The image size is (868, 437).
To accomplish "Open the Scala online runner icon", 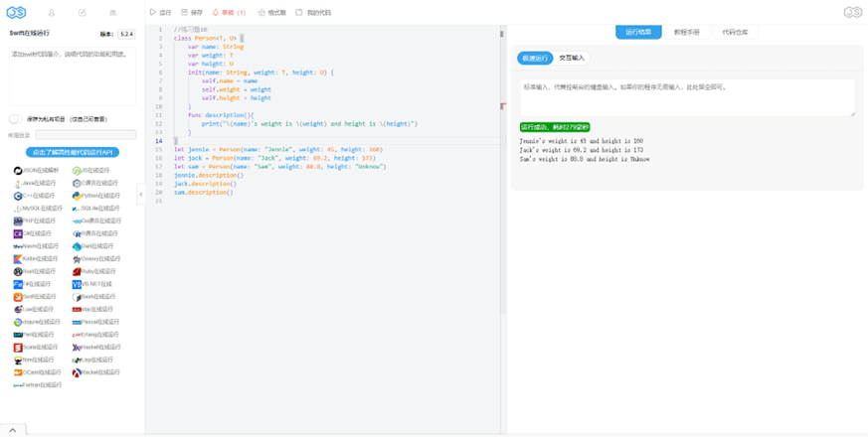I will coord(18,348).
